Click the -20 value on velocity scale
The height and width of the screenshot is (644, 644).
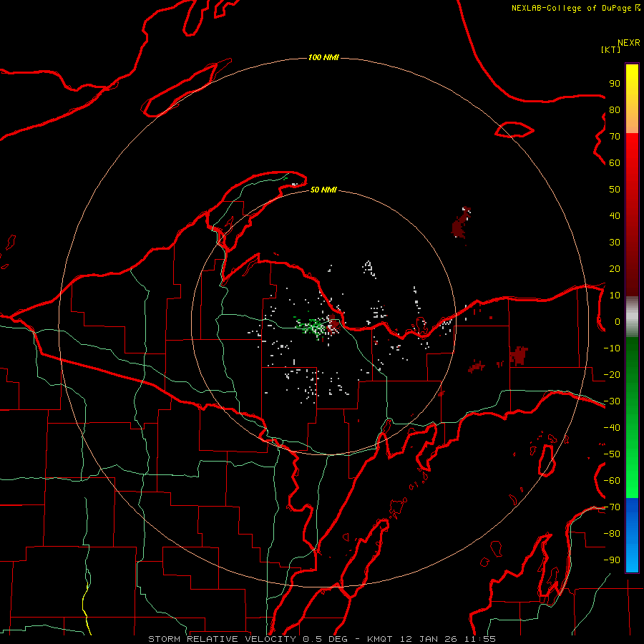tap(612, 374)
